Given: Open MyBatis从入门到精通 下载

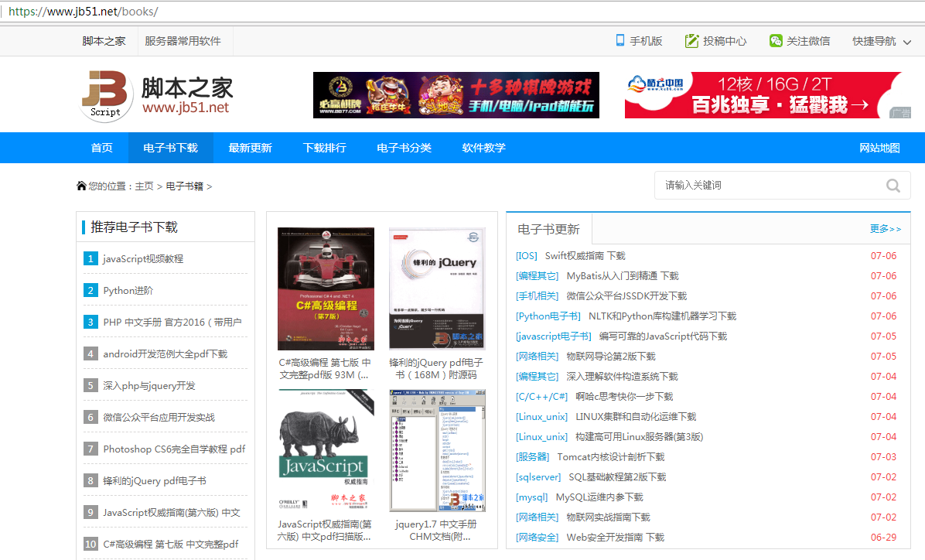Looking at the screenshot, I should coord(623,275).
